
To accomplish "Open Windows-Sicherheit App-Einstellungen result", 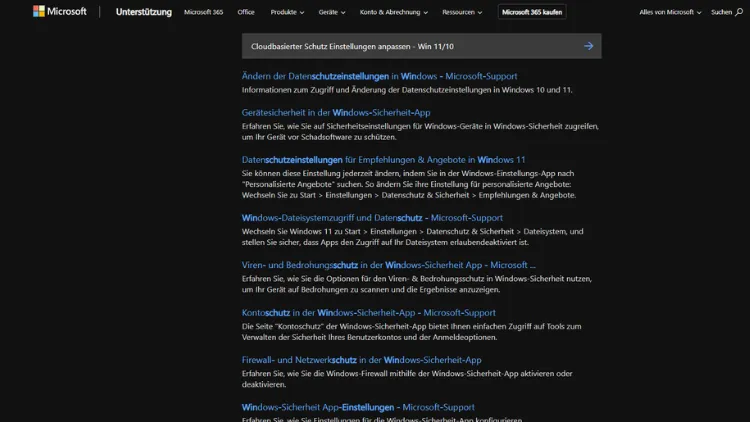I will pyautogui.click(x=358, y=407).
